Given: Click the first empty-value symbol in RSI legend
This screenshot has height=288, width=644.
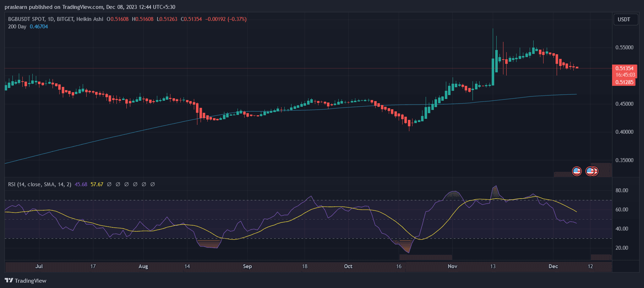Looking at the screenshot, I should [x=109, y=184].
